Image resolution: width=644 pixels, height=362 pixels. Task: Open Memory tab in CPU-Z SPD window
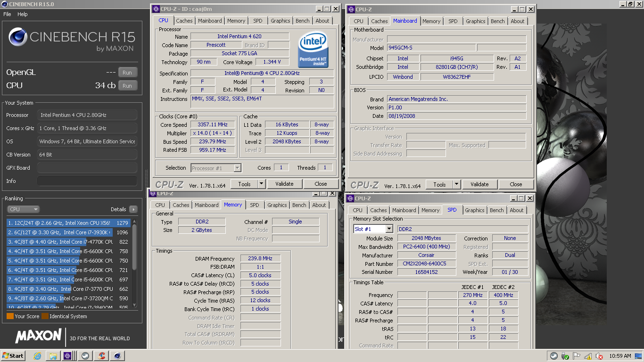pos(430,210)
